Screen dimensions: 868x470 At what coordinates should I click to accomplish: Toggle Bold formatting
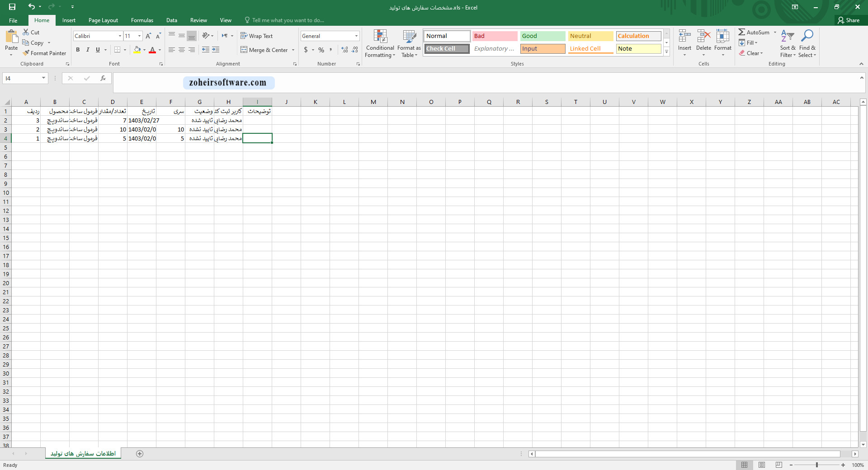[78, 50]
